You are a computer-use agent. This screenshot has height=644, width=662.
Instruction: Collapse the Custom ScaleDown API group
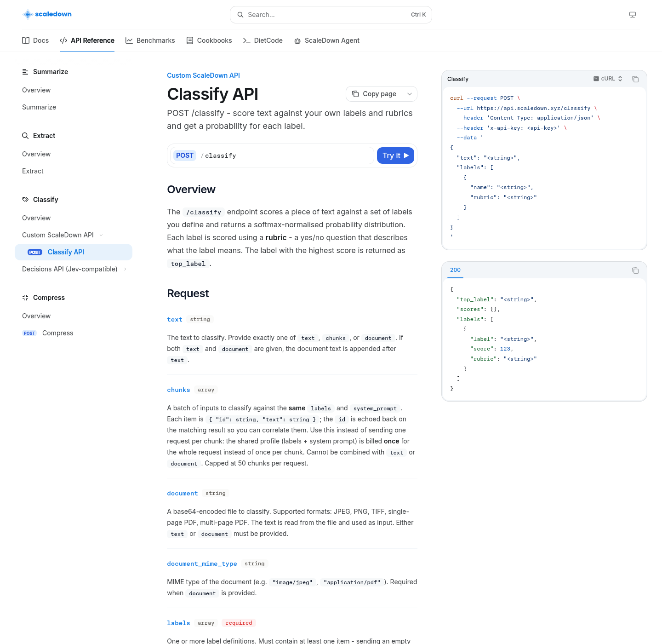point(101,235)
